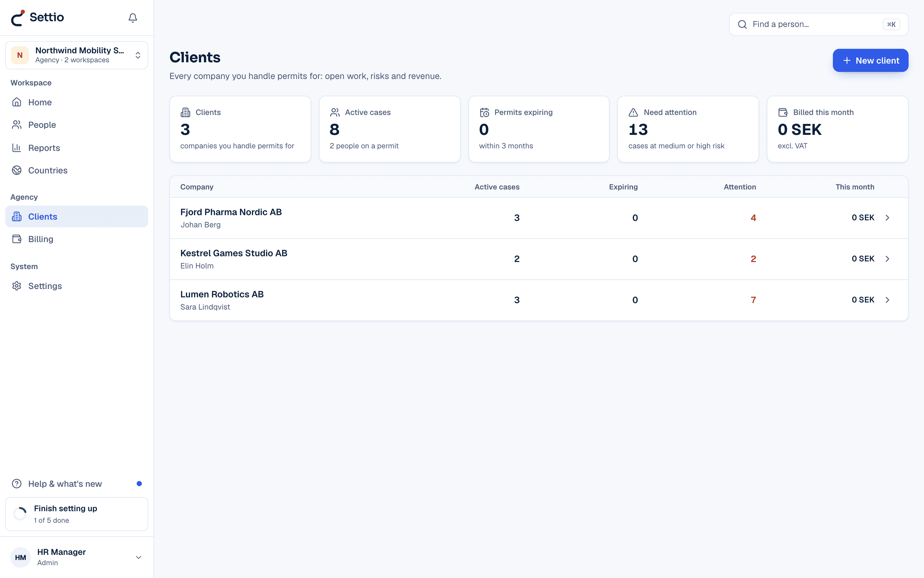Viewport: 924px width, 578px height.
Task: Open the notifications bell
Action: (x=133, y=18)
